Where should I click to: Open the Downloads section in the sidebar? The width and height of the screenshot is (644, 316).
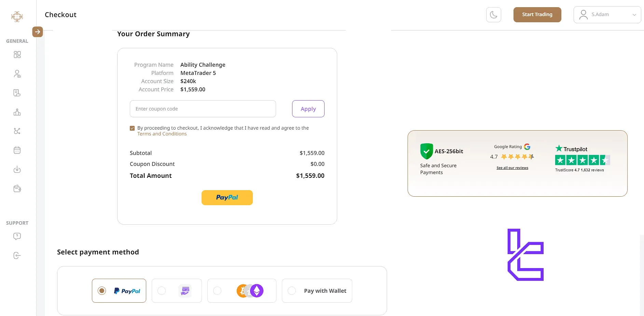(x=17, y=169)
